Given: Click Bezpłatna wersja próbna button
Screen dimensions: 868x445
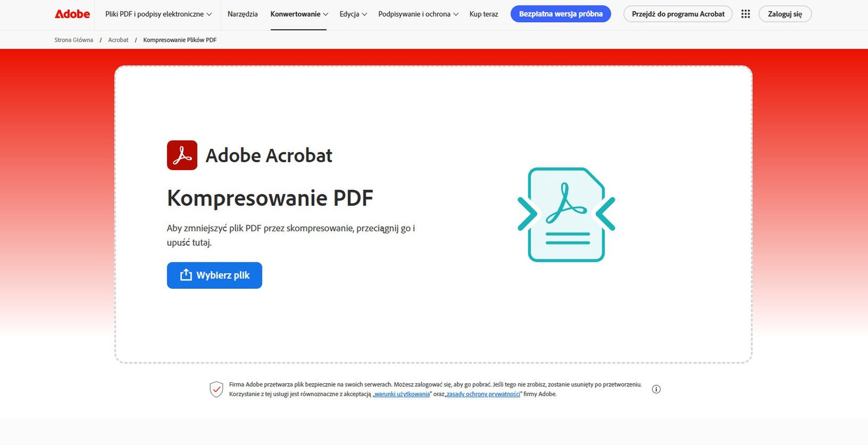Looking at the screenshot, I should click(561, 14).
